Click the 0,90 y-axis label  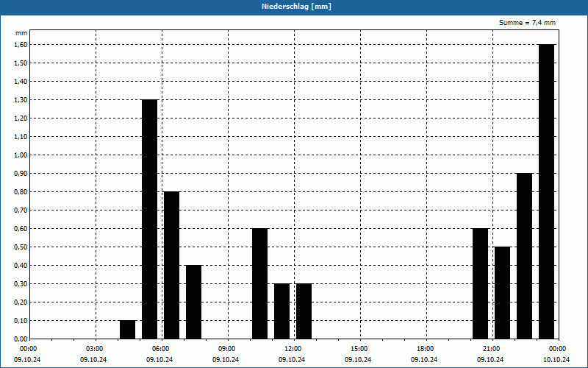pos(21,174)
